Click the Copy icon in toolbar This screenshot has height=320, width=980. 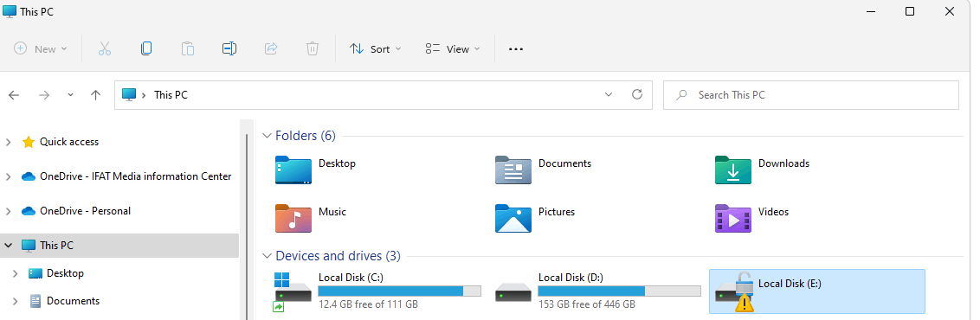pyautogui.click(x=145, y=48)
